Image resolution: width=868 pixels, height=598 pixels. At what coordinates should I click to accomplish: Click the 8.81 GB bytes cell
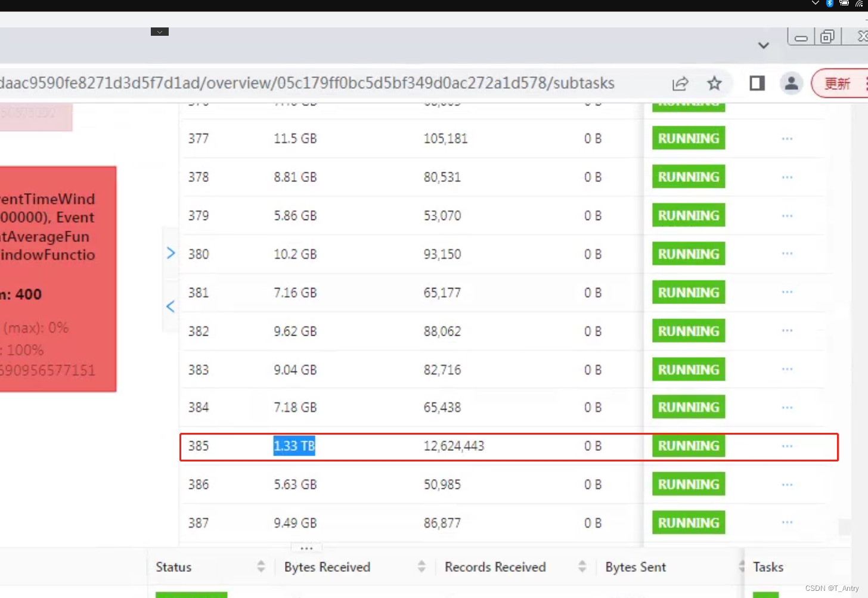tap(295, 177)
